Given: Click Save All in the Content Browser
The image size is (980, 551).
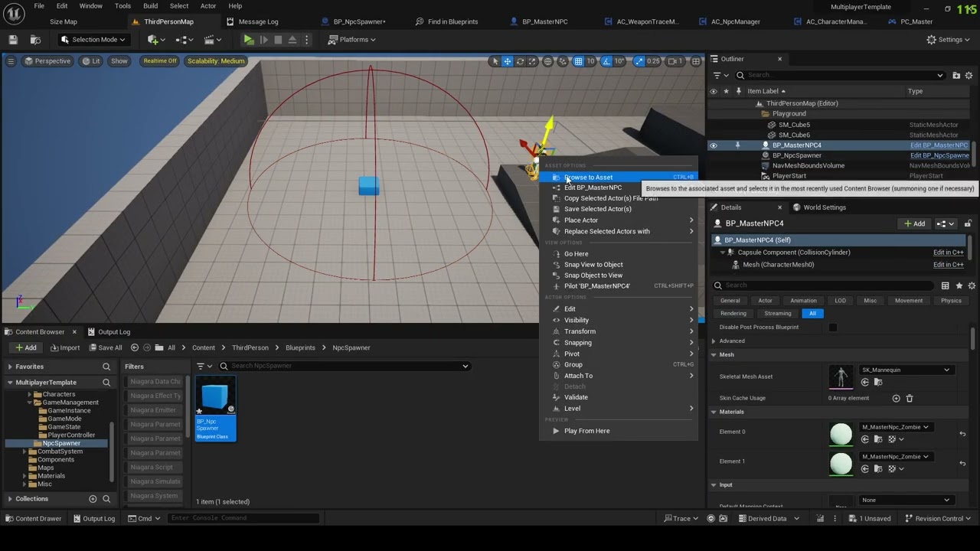Looking at the screenshot, I should coord(105,348).
